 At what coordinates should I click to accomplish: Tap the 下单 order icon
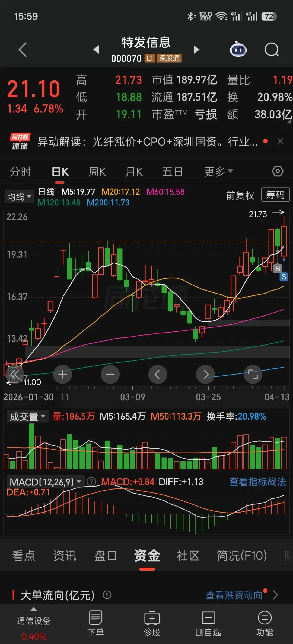95,623
